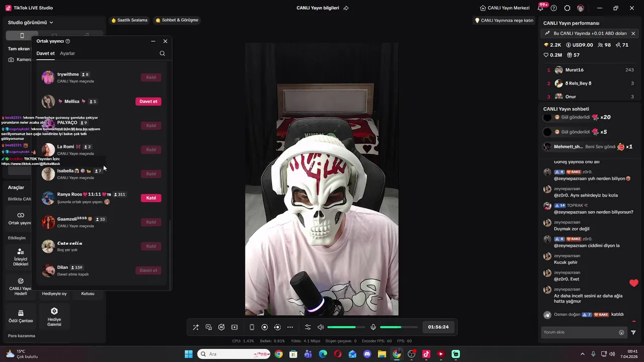Expand the Studio görünümü dropdown

coord(31,23)
